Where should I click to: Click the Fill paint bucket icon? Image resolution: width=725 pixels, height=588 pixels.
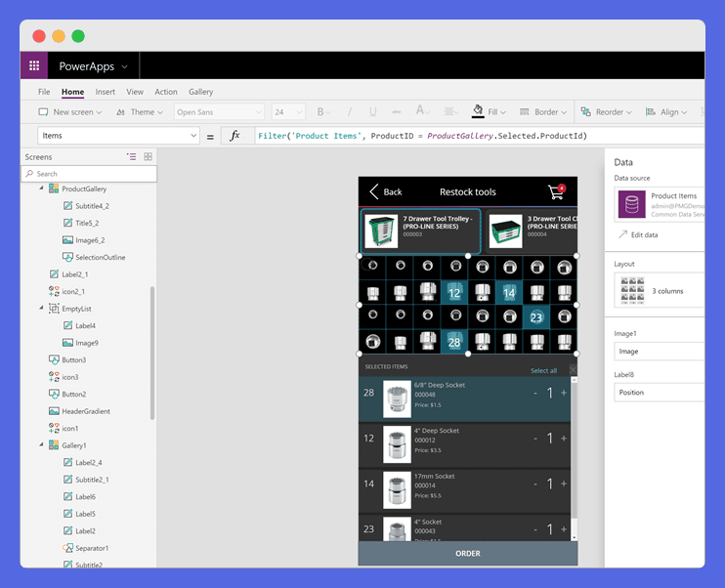tap(478, 111)
